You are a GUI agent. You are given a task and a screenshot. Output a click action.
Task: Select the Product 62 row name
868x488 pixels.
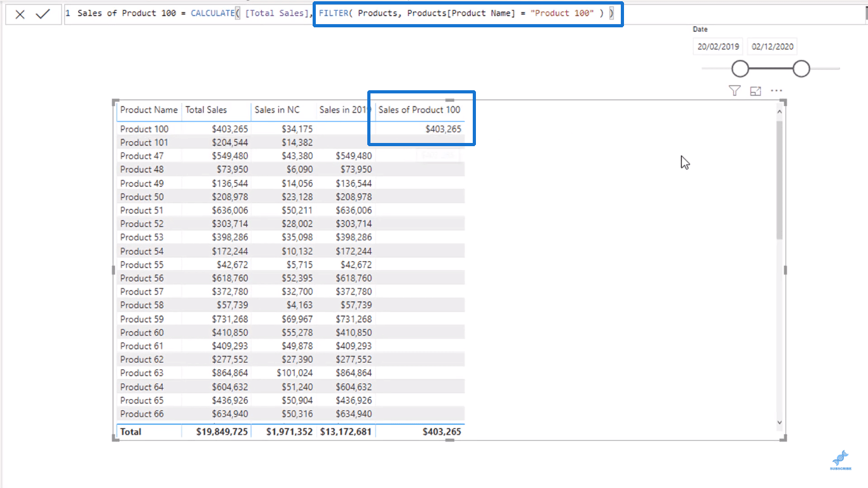[142, 359]
